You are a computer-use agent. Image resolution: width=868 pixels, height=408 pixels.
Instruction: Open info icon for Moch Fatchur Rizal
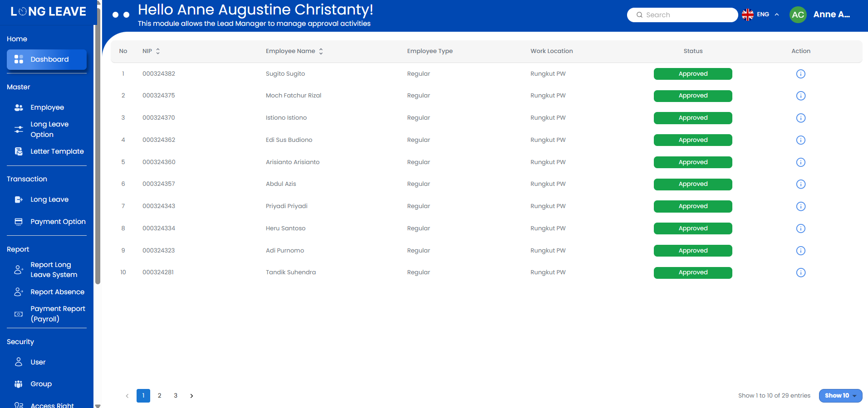(801, 96)
